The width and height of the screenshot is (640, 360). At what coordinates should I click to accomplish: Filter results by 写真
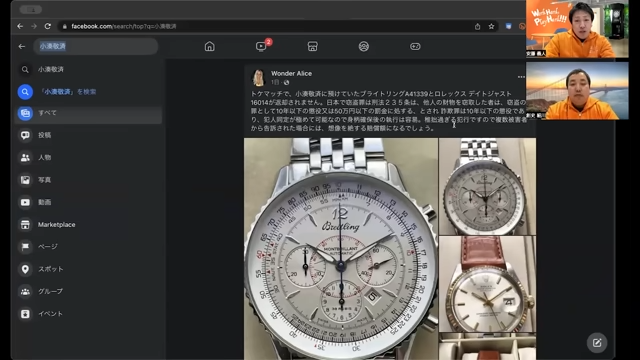coord(88,180)
